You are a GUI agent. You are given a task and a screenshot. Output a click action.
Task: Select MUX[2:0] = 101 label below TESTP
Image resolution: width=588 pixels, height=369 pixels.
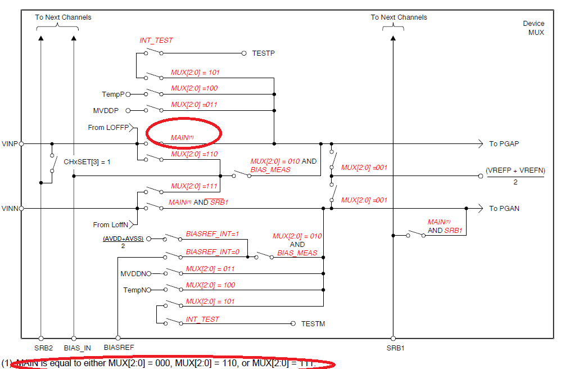point(195,73)
